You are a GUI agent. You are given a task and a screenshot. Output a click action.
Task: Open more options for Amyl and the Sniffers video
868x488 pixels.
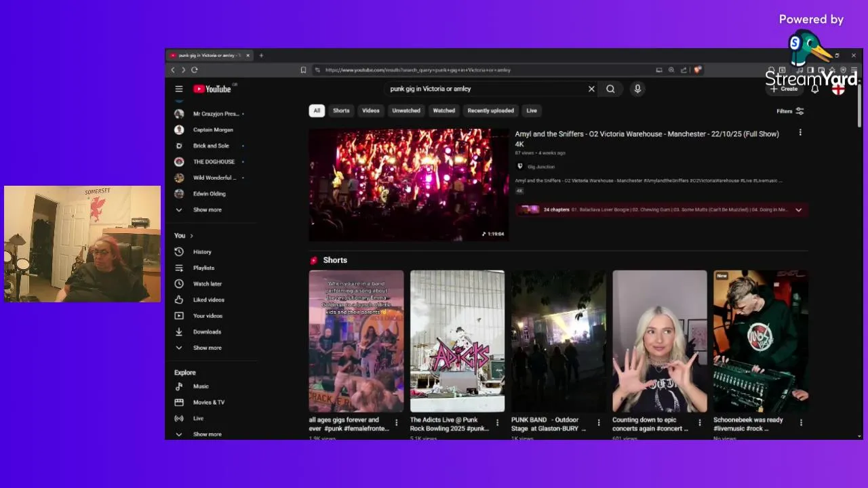pos(800,133)
